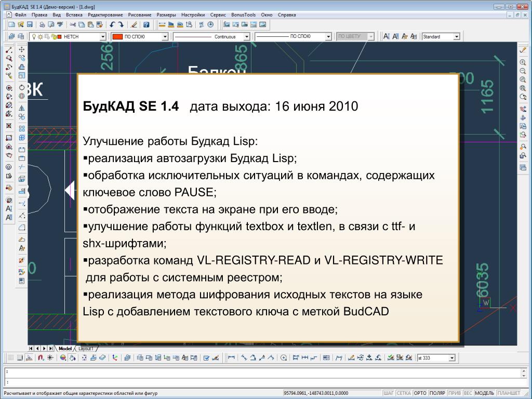Screen dimensions: 532x399
Task: Click the eraser brush icon in top toolbar
Action: (134, 24)
